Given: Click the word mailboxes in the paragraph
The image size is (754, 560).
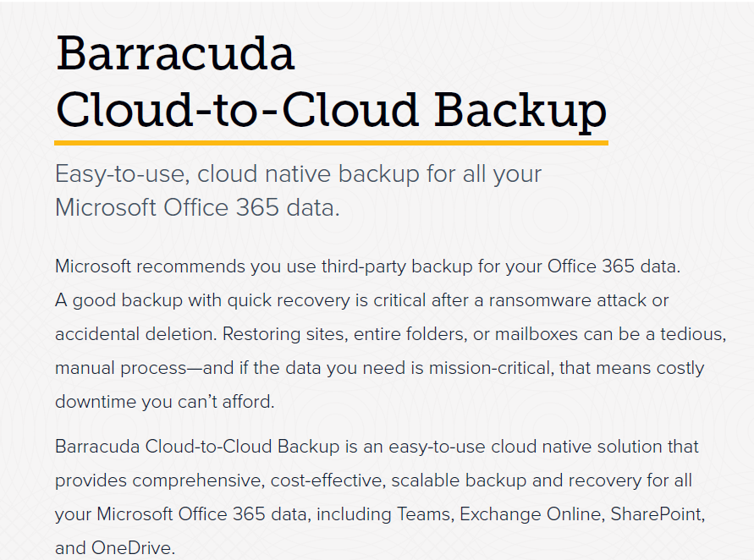Looking at the screenshot, I should [537, 334].
